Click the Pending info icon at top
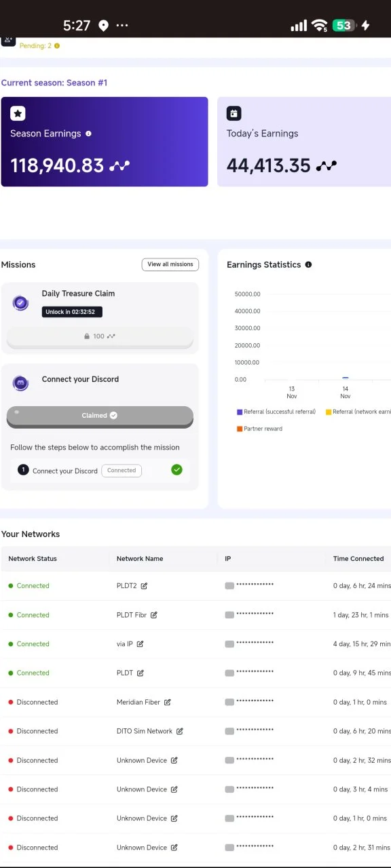Screen dimensions: 391x868 (57, 46)
